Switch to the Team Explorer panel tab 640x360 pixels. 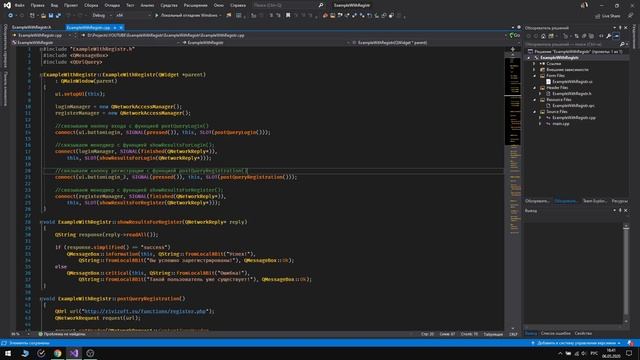click(594, 201)
